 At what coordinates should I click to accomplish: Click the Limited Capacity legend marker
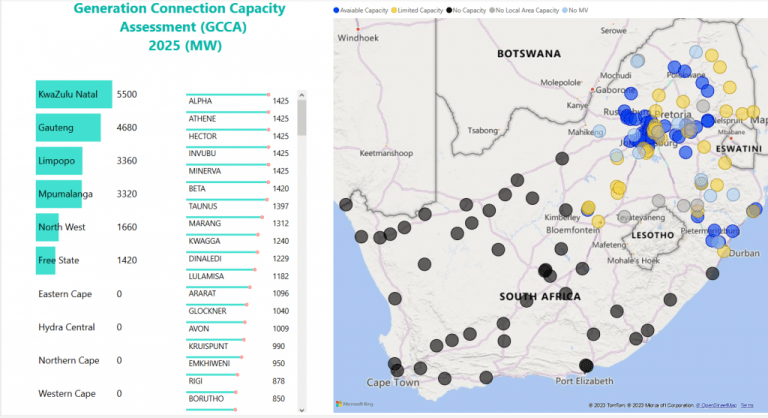[x=394, y=10]
